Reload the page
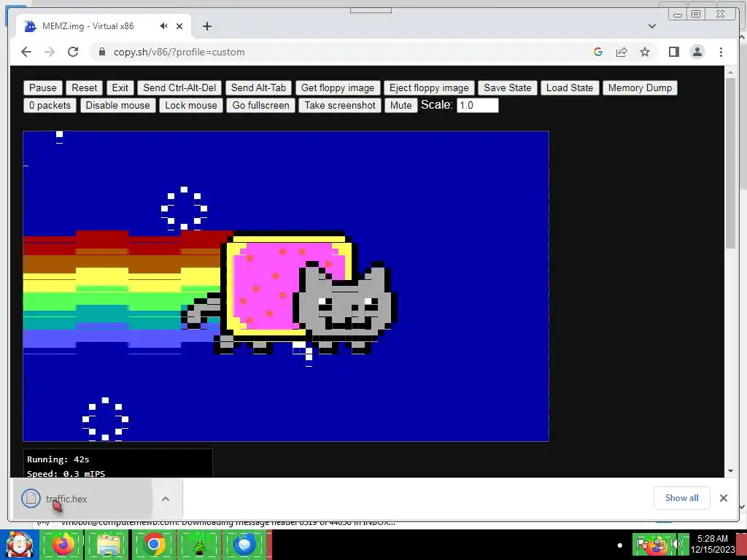Screen dimensions: 747x560 (x=73, y=52)
